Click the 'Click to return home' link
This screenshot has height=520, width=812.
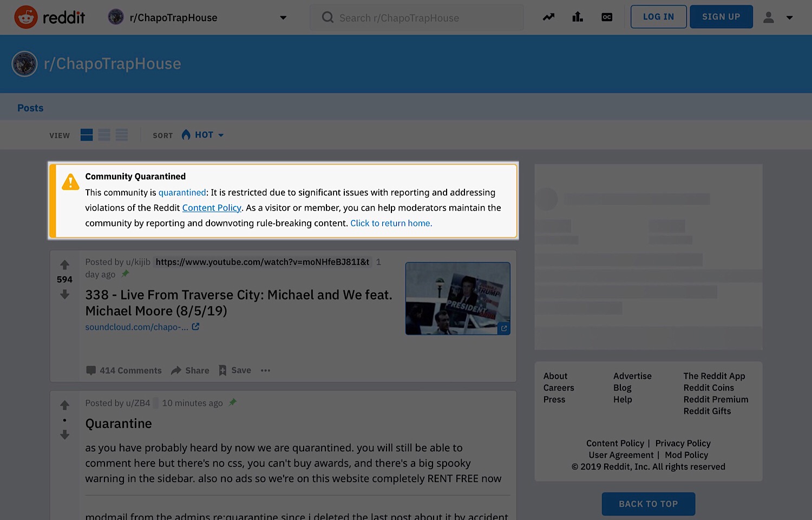[x=391, y=223]
